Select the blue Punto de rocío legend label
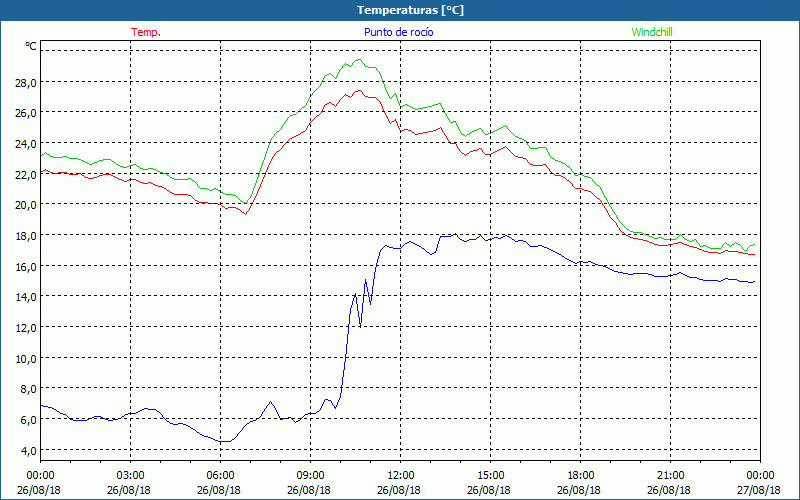The width and height of the screenshot is (800, 500). pyautogui.click(x=398, y=32)
